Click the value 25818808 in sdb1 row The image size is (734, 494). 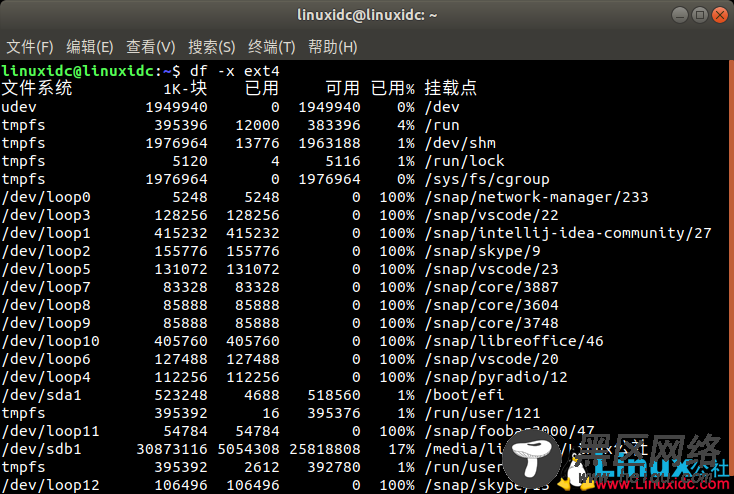325,450
